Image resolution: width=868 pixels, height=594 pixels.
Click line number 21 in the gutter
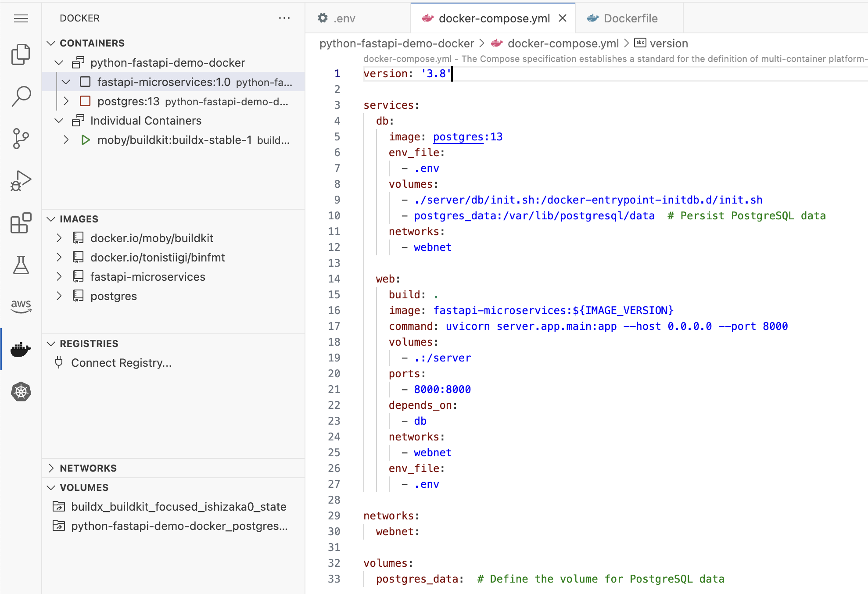coord(334,390)
